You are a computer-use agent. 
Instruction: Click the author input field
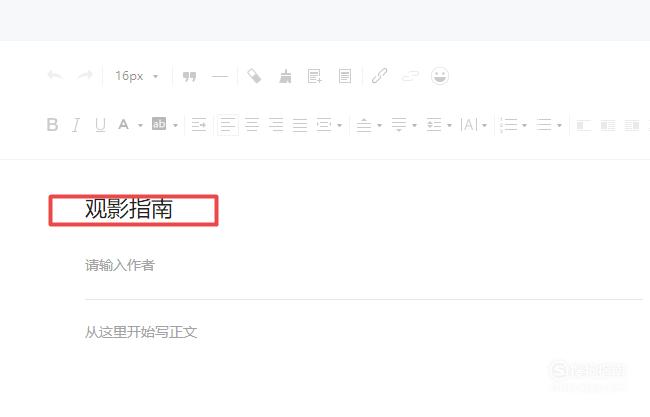(x=363, y=265)
